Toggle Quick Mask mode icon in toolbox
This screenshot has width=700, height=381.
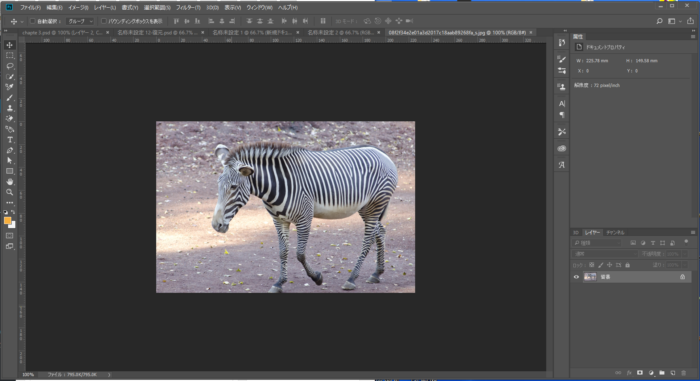9,235
